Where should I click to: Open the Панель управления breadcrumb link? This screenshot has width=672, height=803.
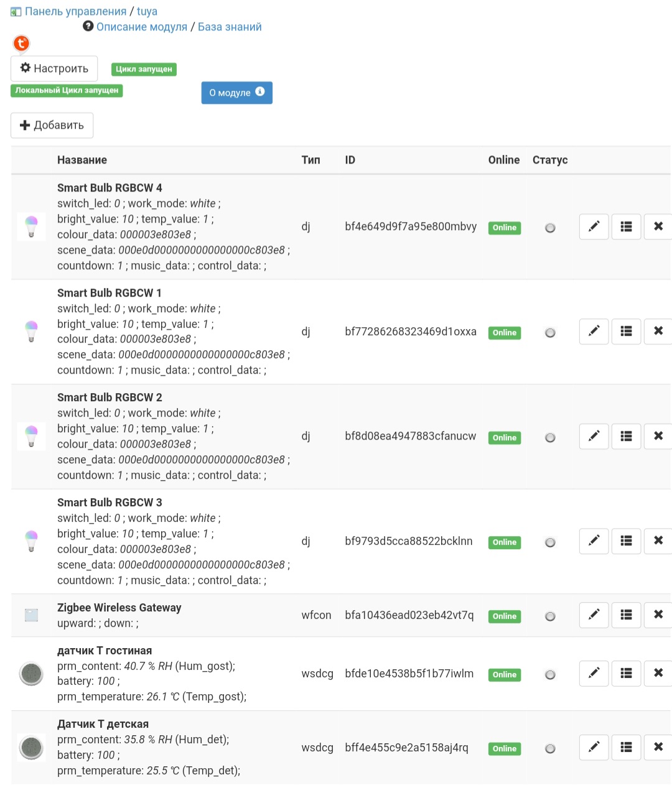75,11
